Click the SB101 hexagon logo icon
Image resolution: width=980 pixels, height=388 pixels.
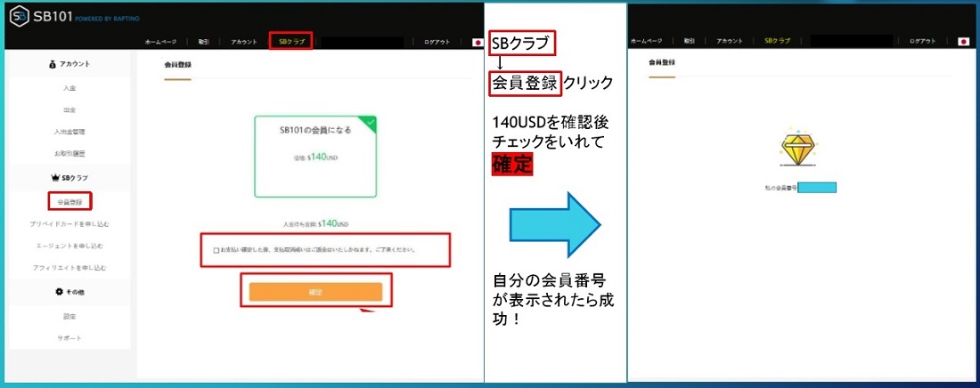pos(20,17)
